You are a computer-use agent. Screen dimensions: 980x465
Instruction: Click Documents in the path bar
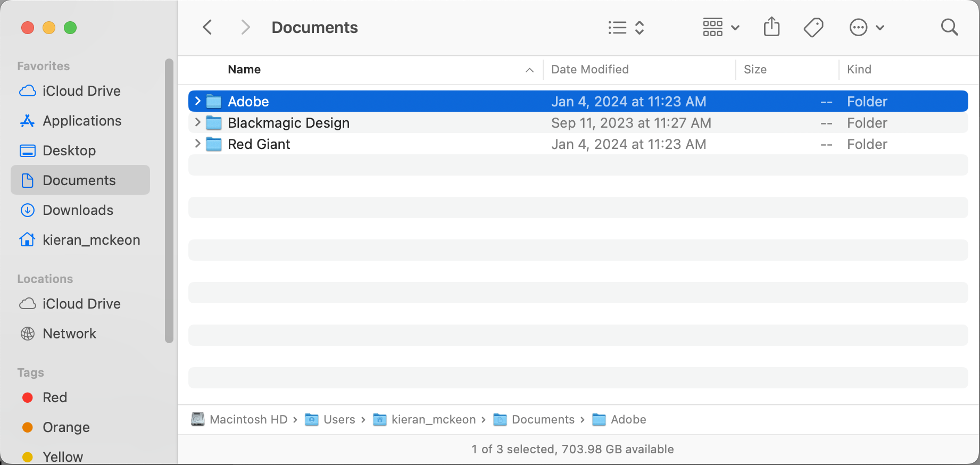click(x=534, y=420)
